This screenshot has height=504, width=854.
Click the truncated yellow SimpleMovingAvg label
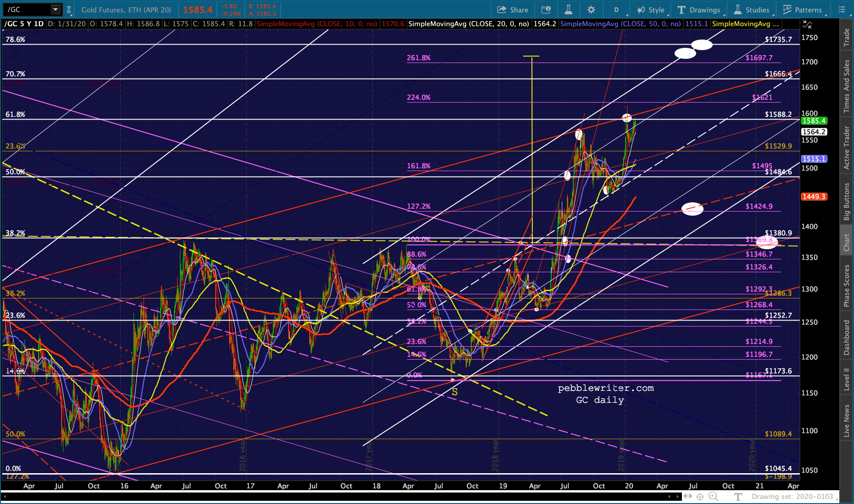745,23
